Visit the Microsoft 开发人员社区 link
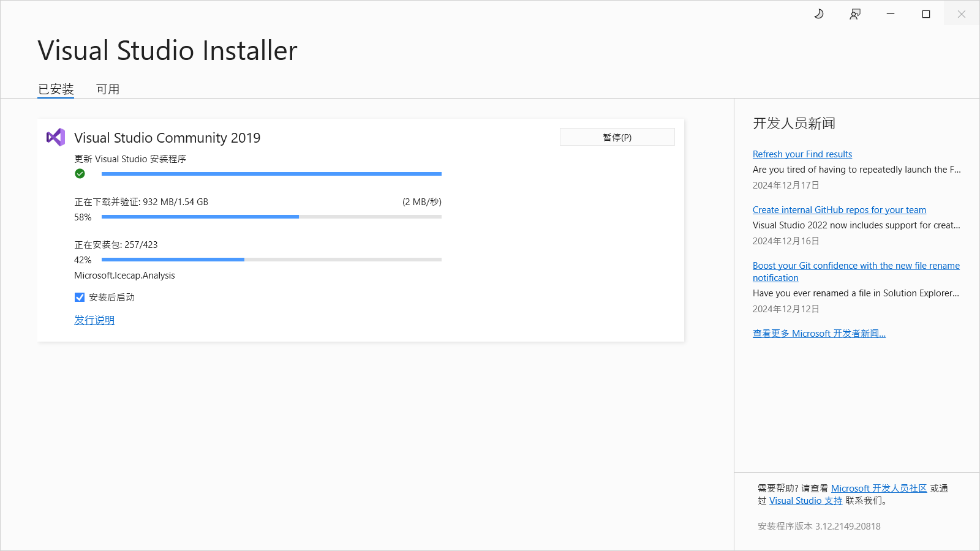The width and height of the screenshot is (980, 551). 878,488
